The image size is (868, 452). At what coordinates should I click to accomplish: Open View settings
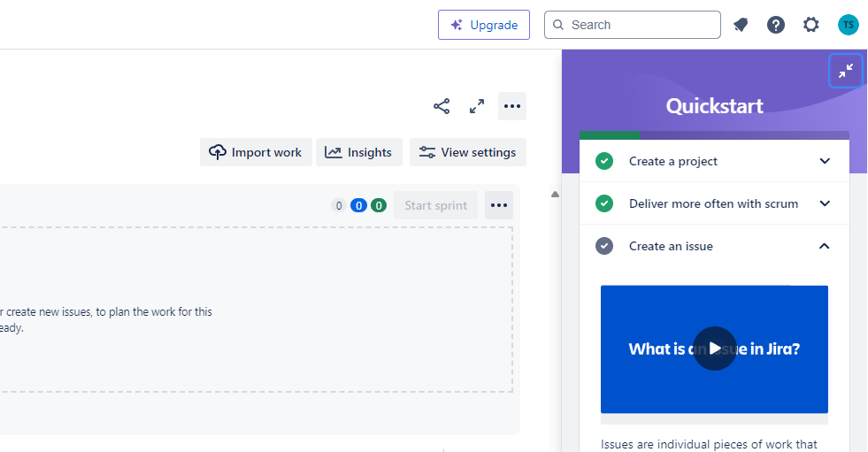click(468, 152)
